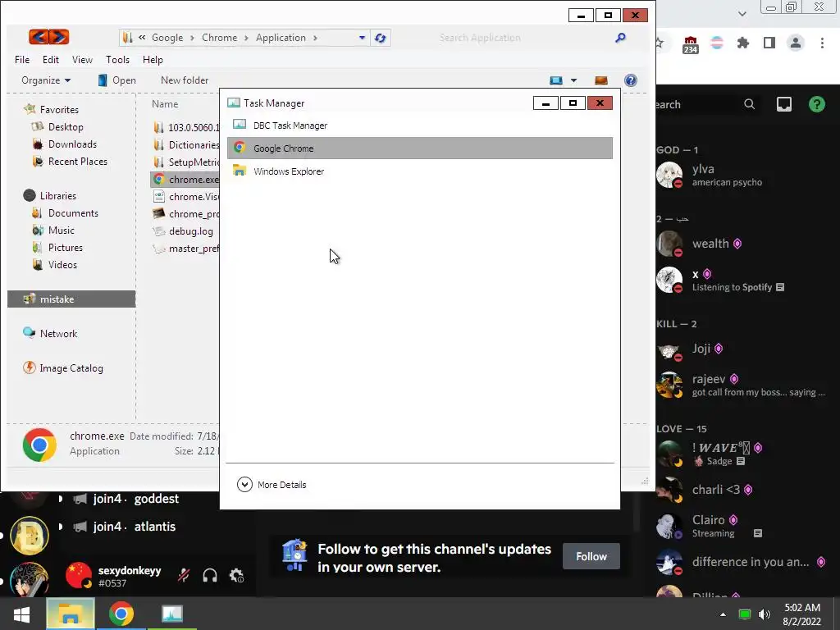840x630 pixels.
Task: Open Explorer help question mark icon
Action: (x=631, y=80)
